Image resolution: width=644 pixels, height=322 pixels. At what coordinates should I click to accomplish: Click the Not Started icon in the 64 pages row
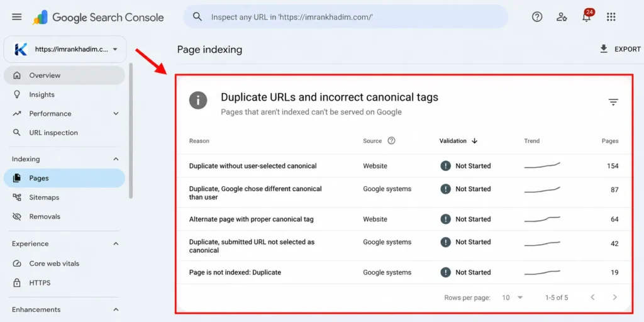tap(446, 219)
